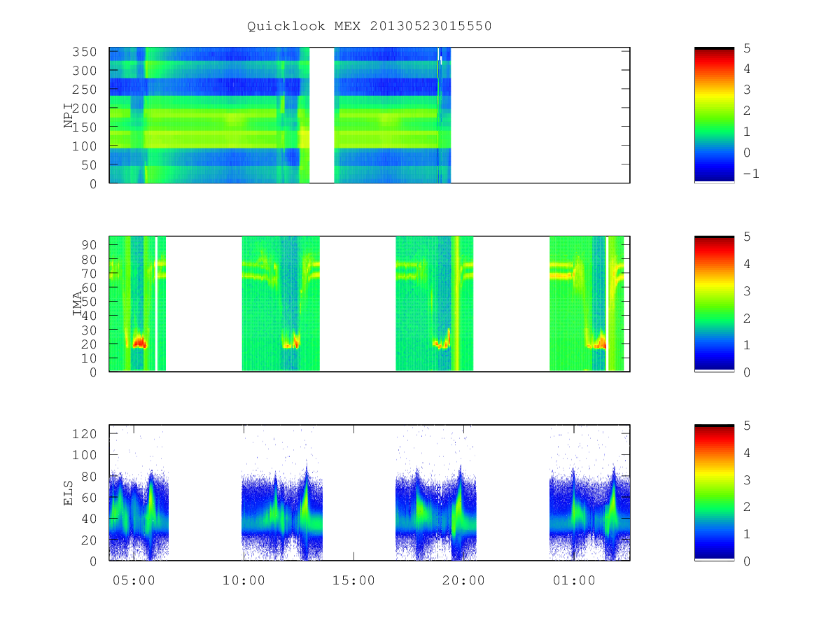
Task: Click the 15:00 time axis label
Action: [x=353, y=580]
